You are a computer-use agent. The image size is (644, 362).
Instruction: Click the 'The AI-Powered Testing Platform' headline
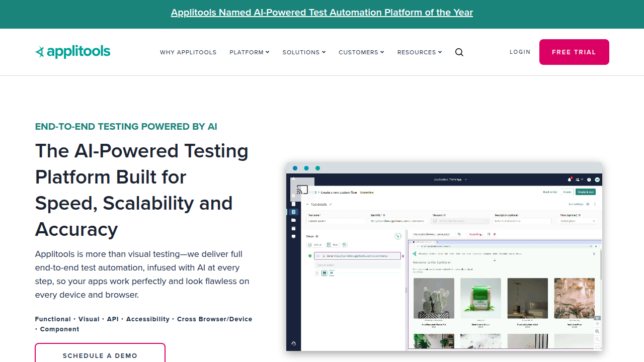(142, 190)
